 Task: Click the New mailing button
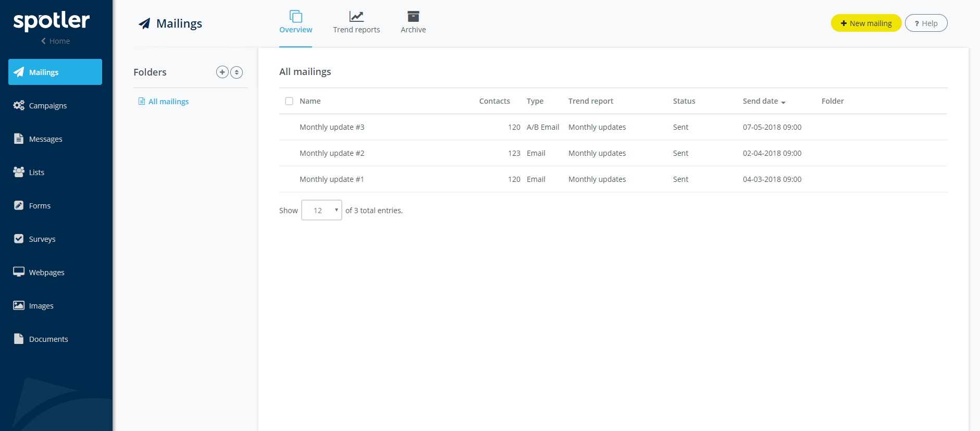coord(866,23)
